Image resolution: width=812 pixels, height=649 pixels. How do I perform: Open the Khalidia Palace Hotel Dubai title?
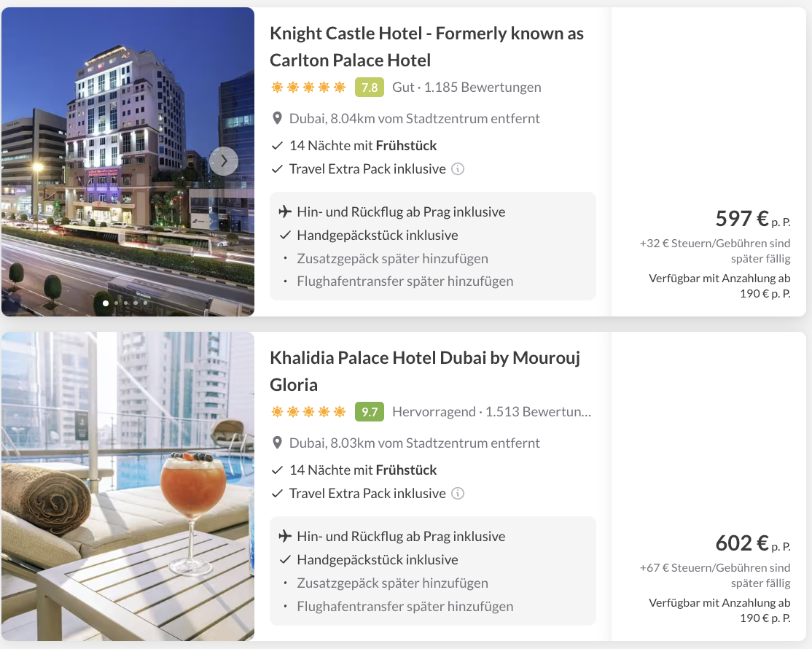(425, 371)
